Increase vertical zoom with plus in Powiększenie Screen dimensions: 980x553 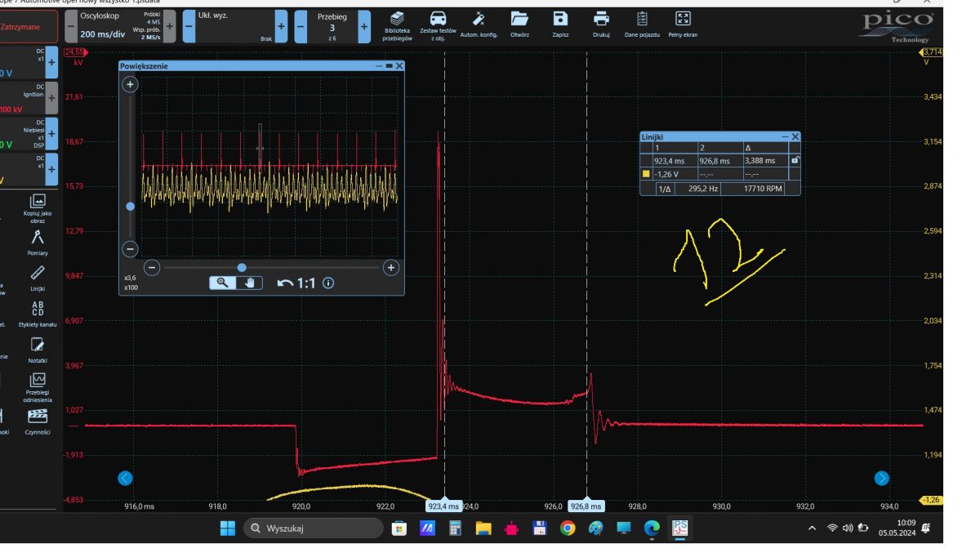pos(130,84)
